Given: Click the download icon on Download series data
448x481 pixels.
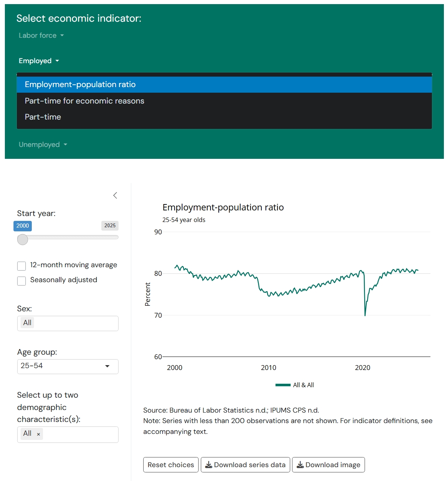Looking at the screenshot, I should (x=209, y=465).
